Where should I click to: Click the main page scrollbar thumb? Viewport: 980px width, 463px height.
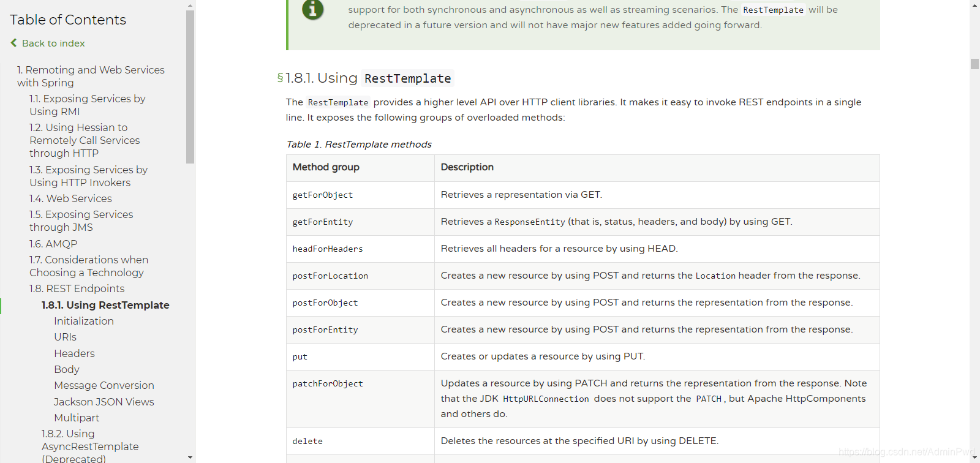[975, 64]
